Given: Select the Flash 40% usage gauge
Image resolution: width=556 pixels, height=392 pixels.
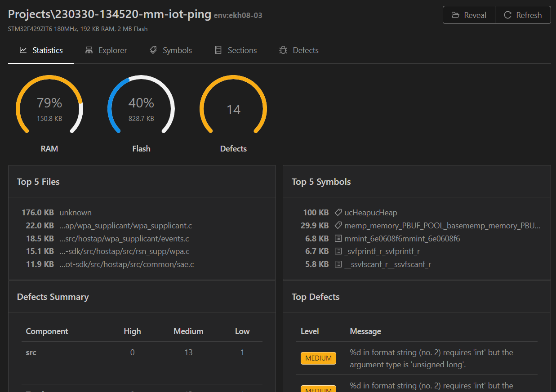Looking at the screenshot, I should [141, 108].
